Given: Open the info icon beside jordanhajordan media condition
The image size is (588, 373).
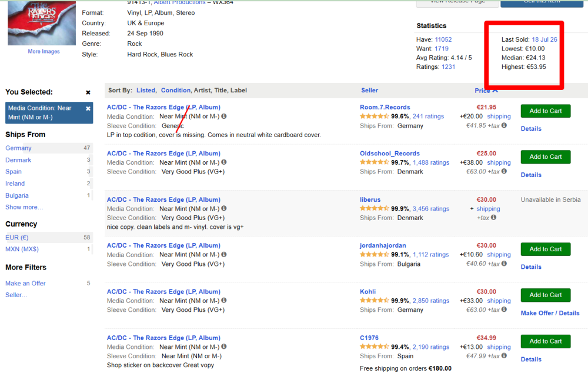Looking at the screenshot, I should point(224,254).
